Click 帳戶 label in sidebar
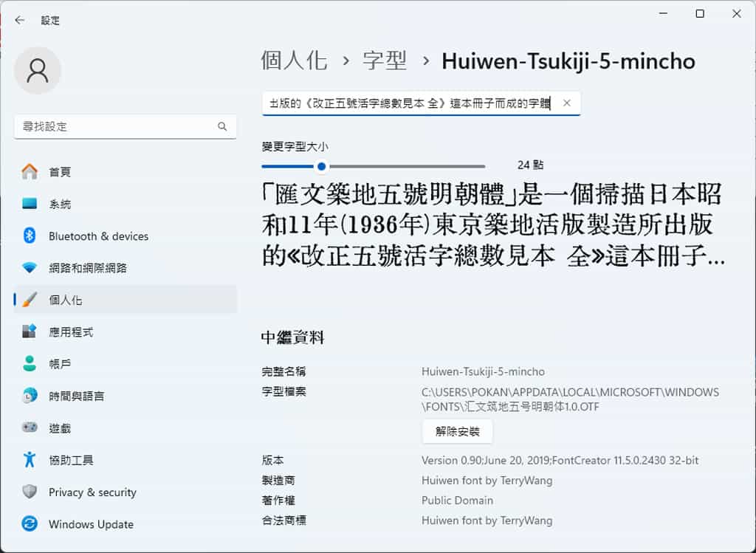This screenshot has height=553, width=756. pyautogui.click(x=60, y=364)
